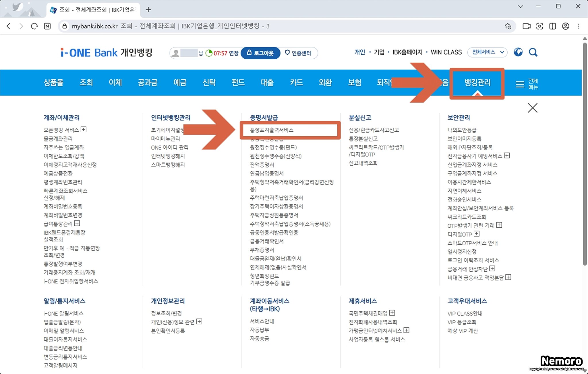Click the browser reload icon
The image size is (588, 374).
pos(34,26)
